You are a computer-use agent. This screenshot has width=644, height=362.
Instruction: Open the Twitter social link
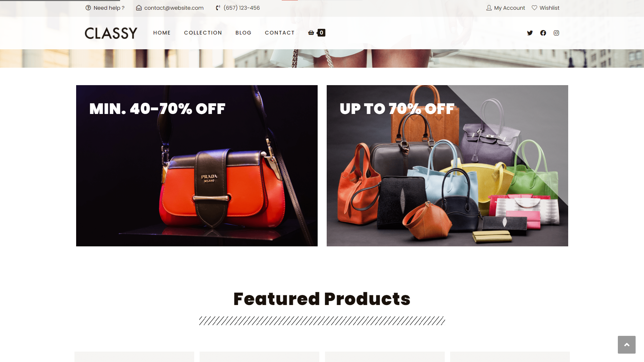(x=530, y=33)
